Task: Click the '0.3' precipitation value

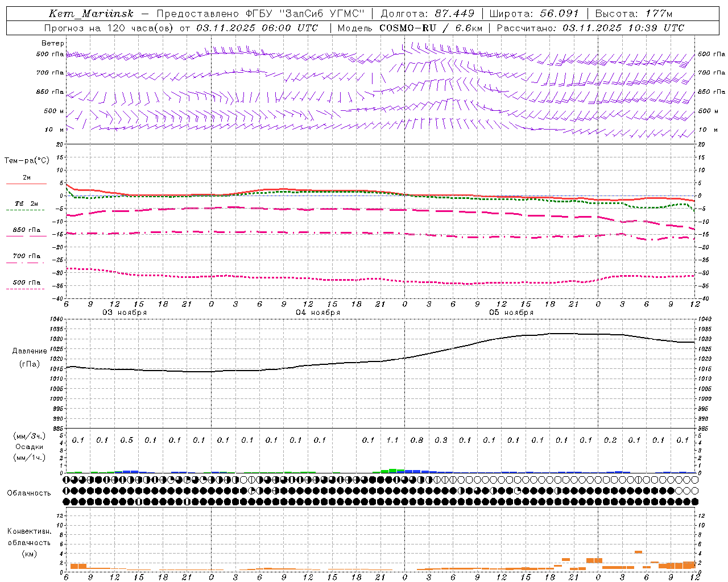Action: (x=441, y=440)
